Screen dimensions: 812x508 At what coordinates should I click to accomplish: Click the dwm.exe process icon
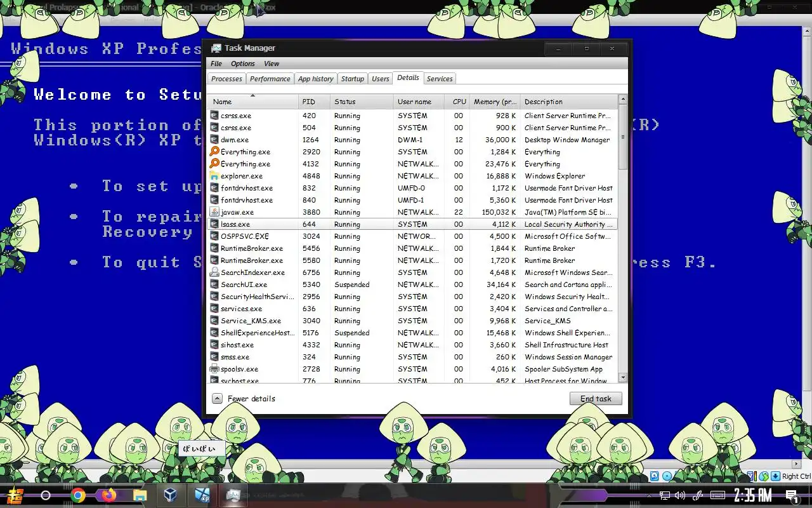click(214, 140)
